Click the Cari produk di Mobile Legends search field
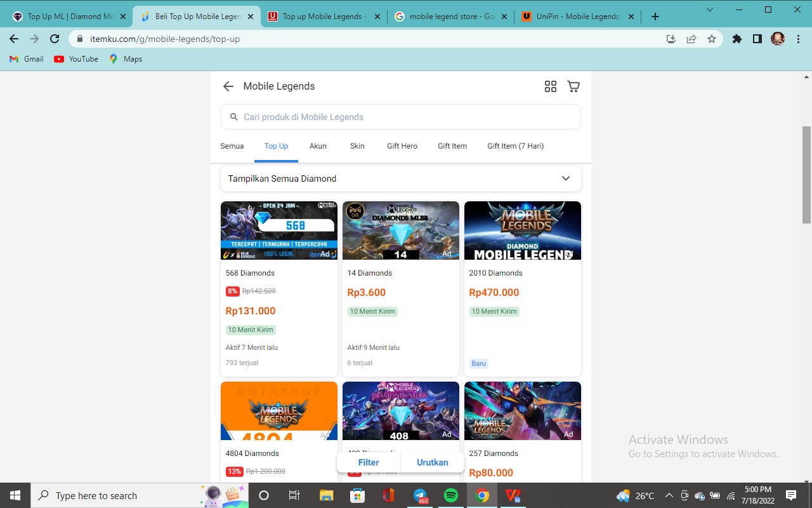The height and width of the screenshot is (508, 812). pyautogui.click(x=400, y=117)
